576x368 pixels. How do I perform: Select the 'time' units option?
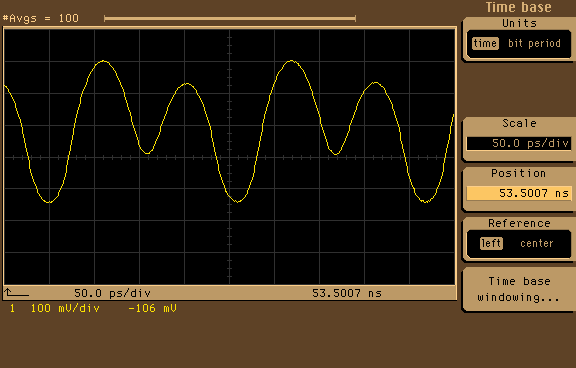pos(485,43)
